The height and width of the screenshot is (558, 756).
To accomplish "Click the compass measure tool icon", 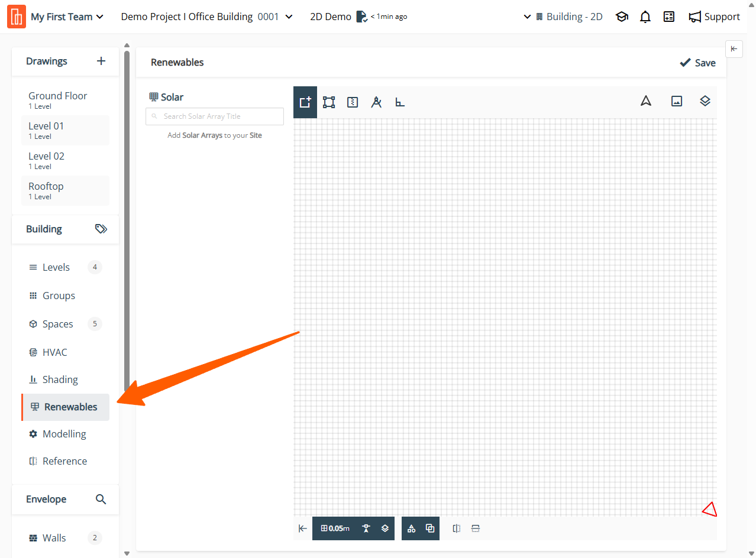I will point(376,102).
